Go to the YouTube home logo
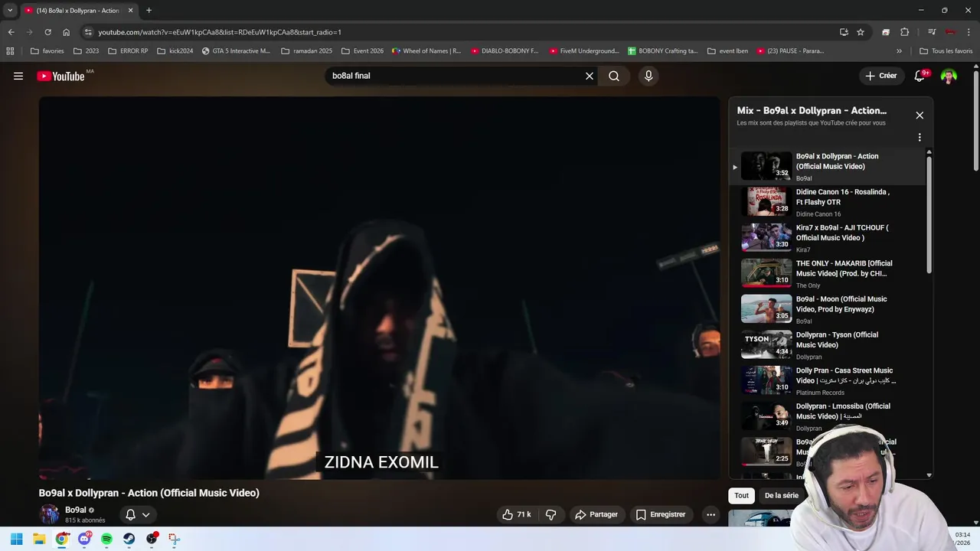Screen dimensions: 980x551 [61, 76]
